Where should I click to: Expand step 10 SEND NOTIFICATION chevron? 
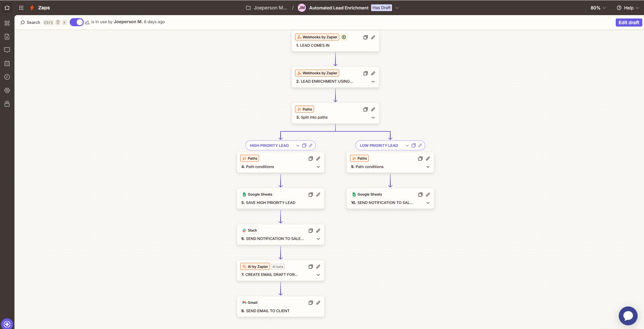[x=428, y=203]
